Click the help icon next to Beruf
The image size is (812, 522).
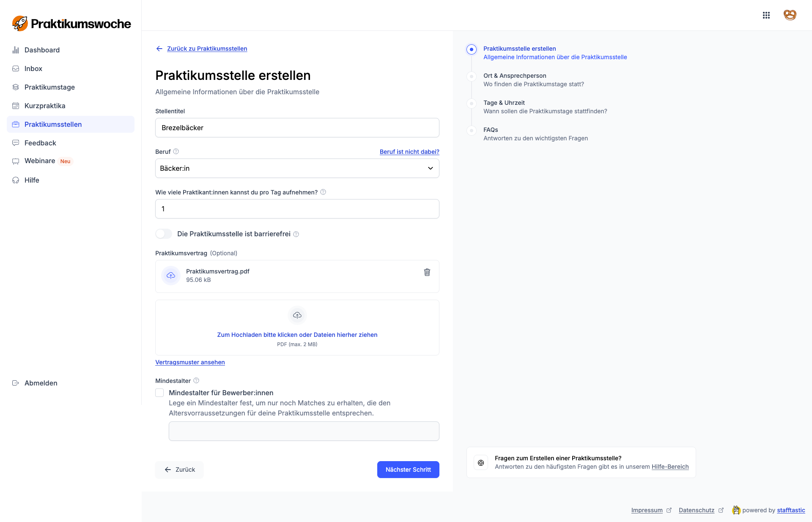176,151
